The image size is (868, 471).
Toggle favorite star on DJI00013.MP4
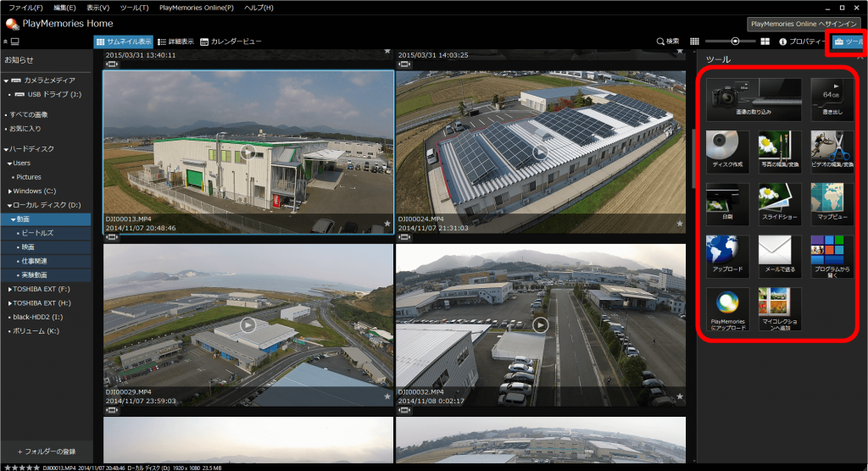(387, 224)
